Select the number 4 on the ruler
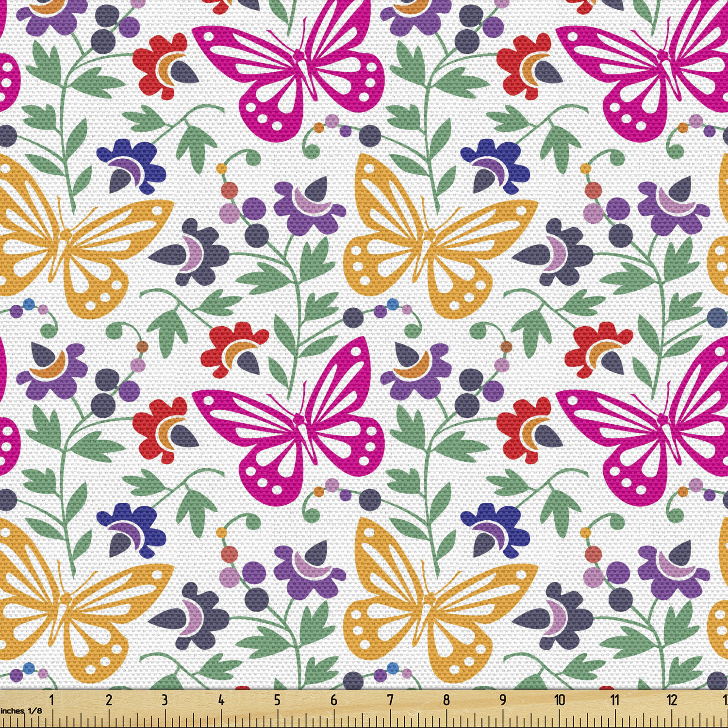The height and width of the screenshot is (728, 728). click(x=221, y=700)
